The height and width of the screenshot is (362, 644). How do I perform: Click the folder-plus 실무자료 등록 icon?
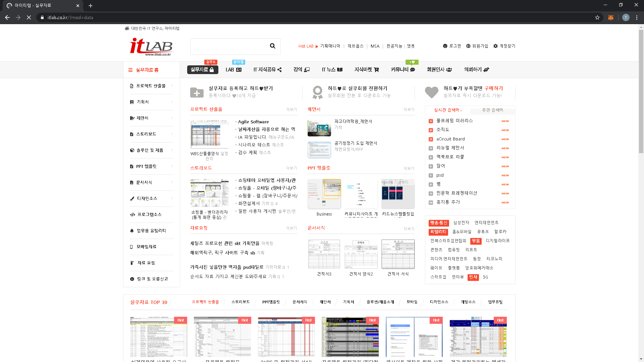click(x=197, y=93)
